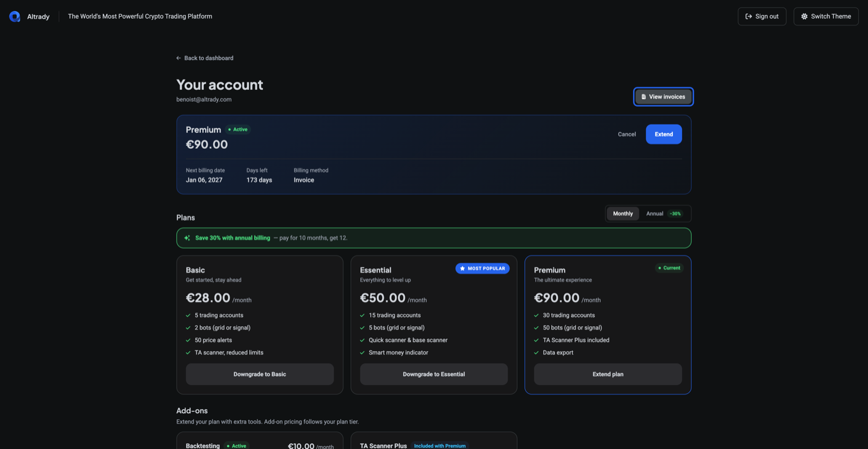Click the sparkle icon in savings banner
The height and width of the screenshot is (449, 868).
pyautogui.click(x=187, y=238)
